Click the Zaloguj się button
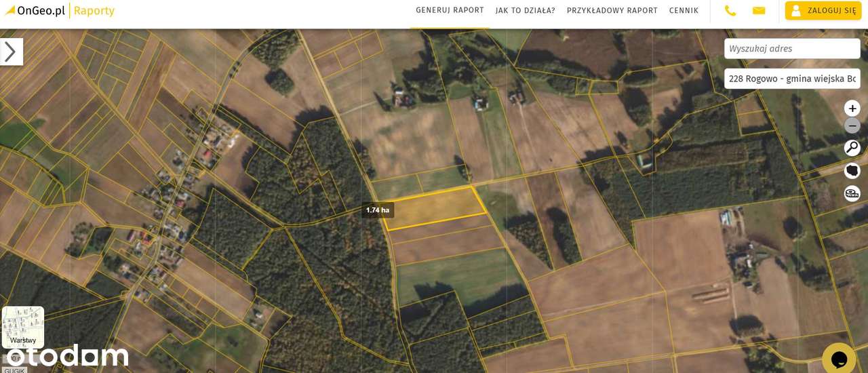The height and width of the screenshot is (373, 868). (823, 11)
